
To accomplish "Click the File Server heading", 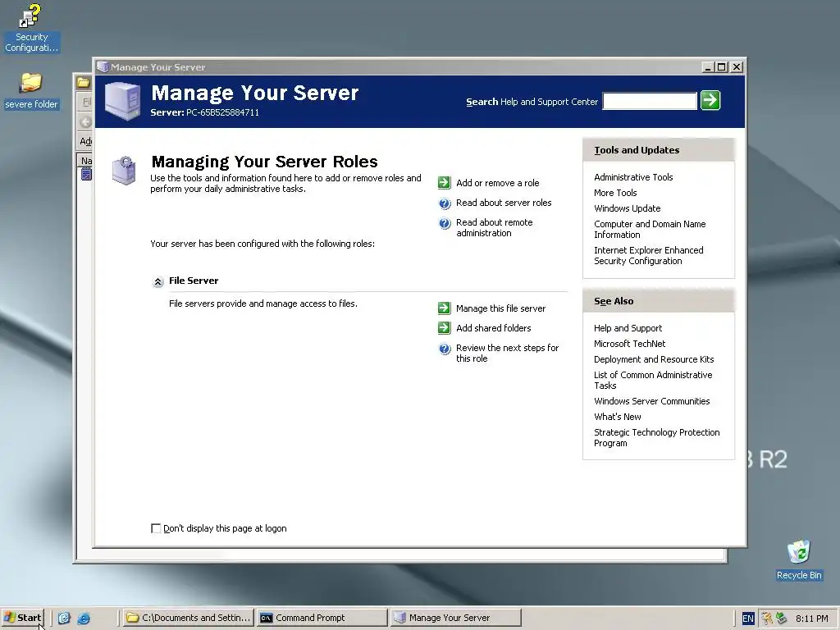I will (194, 281).
